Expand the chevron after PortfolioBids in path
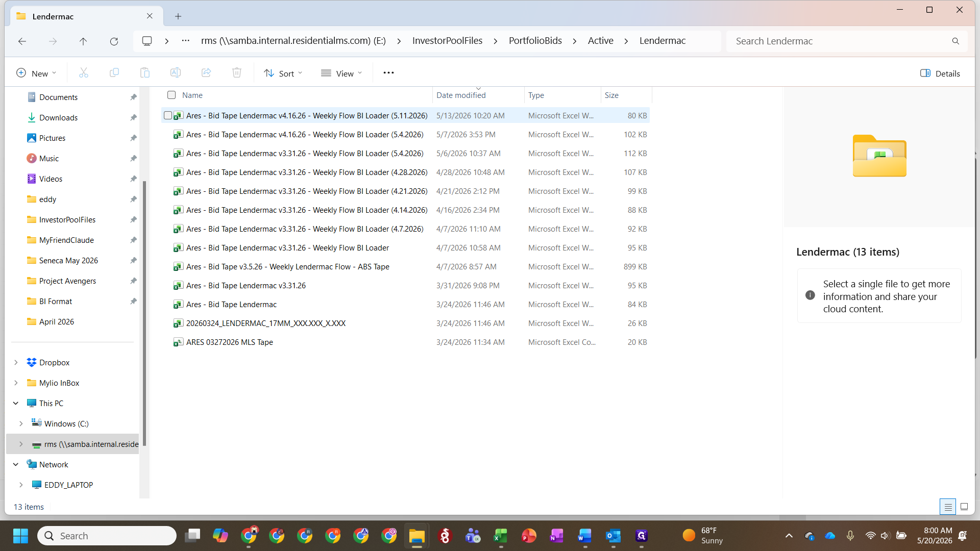This screenshot has height=551, width=980. (575, 41)
